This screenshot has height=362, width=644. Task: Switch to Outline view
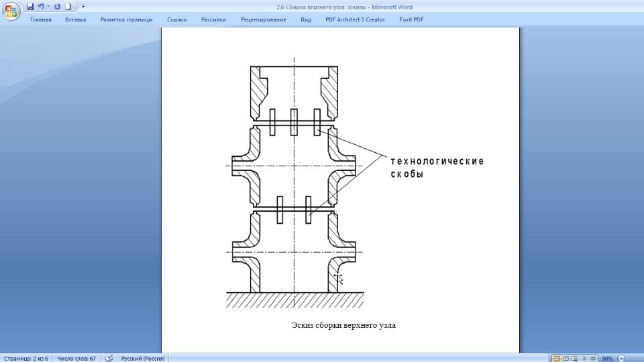[x=584, y=358]
